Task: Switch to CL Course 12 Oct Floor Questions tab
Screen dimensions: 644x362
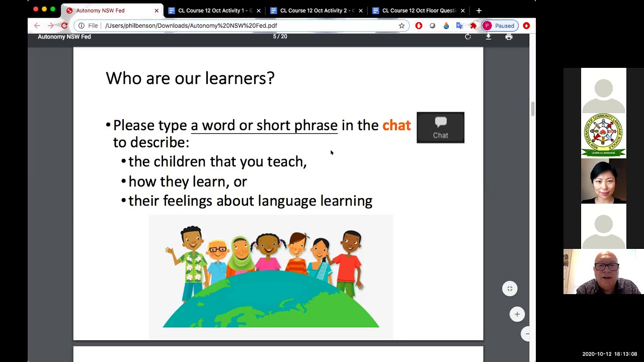Action: click(x=419, y=11)
